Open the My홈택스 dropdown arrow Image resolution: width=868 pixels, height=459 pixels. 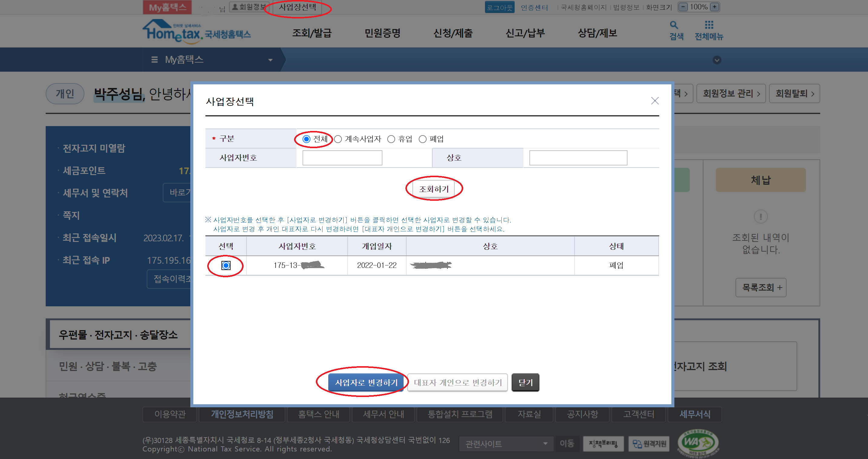pos(270,60)
